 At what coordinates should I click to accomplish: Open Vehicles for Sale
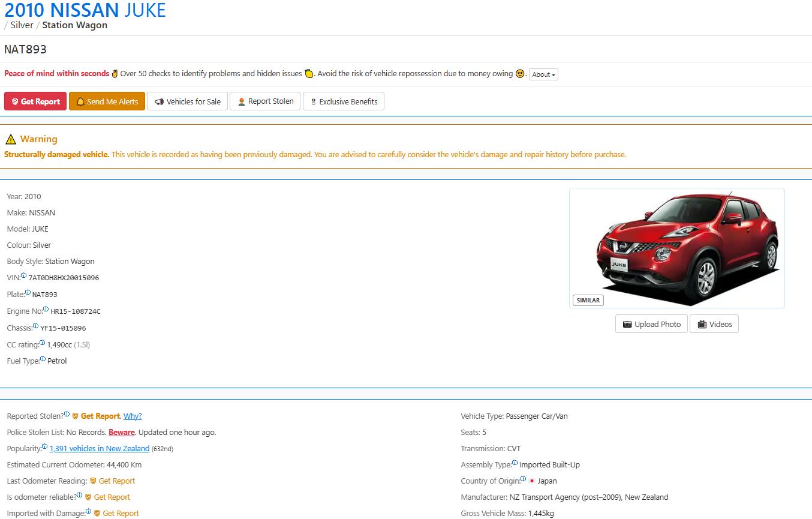[x=188, y=101]
